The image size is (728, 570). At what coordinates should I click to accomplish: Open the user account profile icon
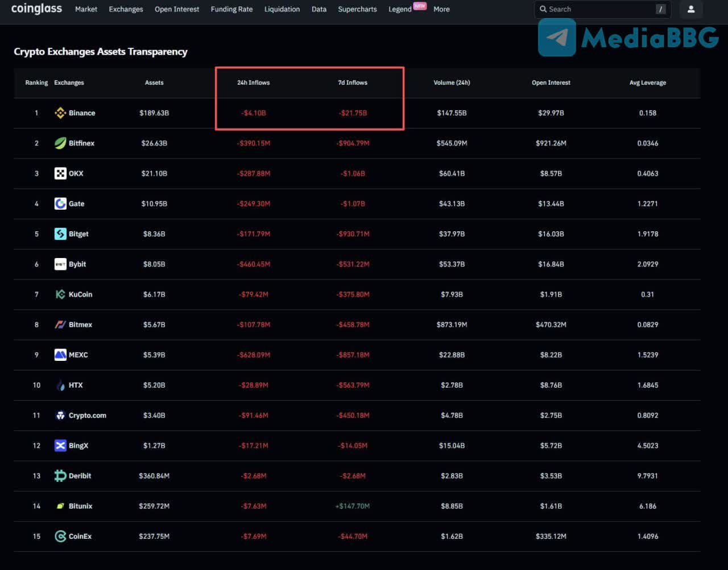coord(691,9)
